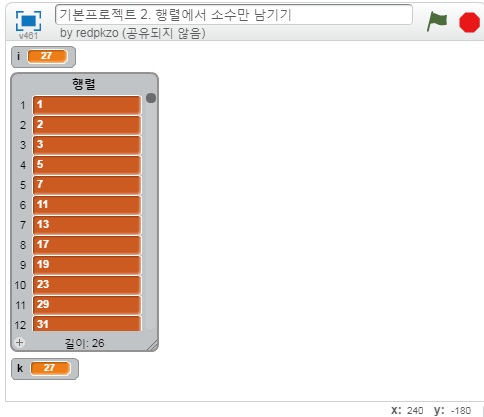
Task: Click the red stop sign button
Action: point(469,22)
